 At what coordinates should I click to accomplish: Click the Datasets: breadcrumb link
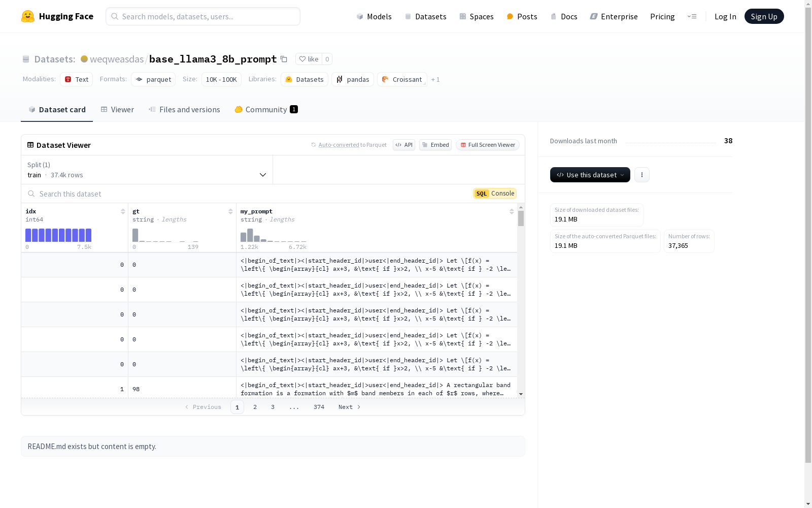tap(54, 59)
